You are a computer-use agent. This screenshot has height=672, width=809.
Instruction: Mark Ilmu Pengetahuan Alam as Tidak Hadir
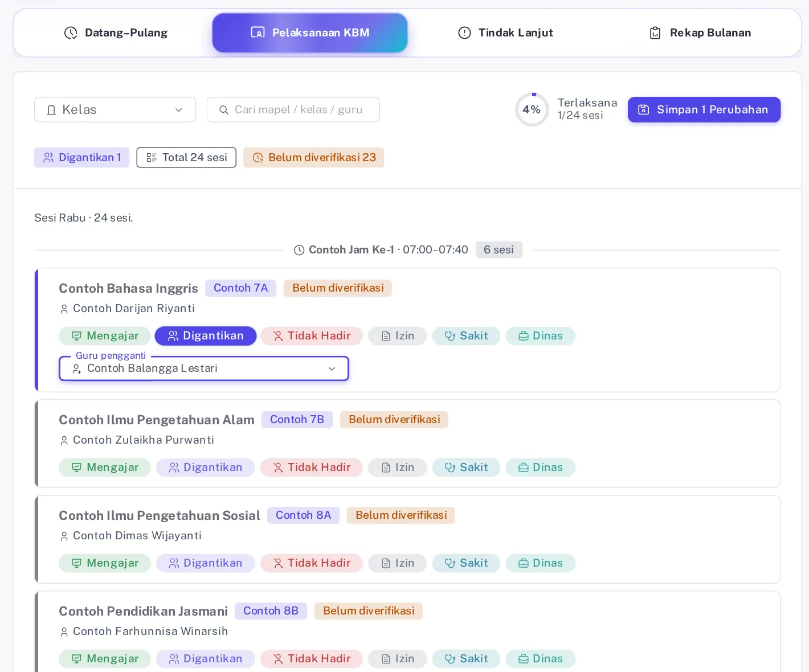pyautogui.click(x=312, y=468)
